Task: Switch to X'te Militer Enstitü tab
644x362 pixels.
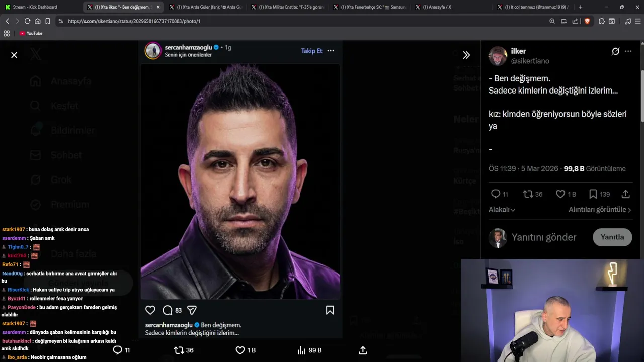Action: tap(287, 7)
